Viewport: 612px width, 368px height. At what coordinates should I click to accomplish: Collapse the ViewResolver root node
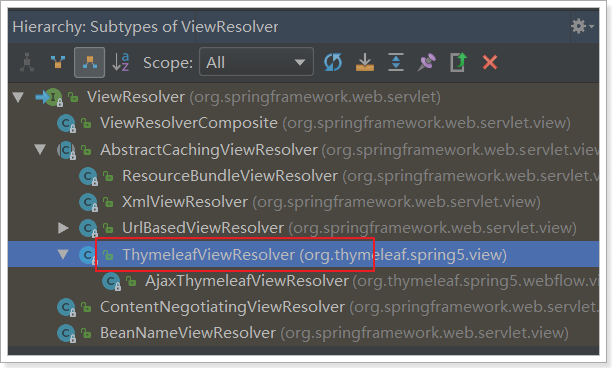18,97
